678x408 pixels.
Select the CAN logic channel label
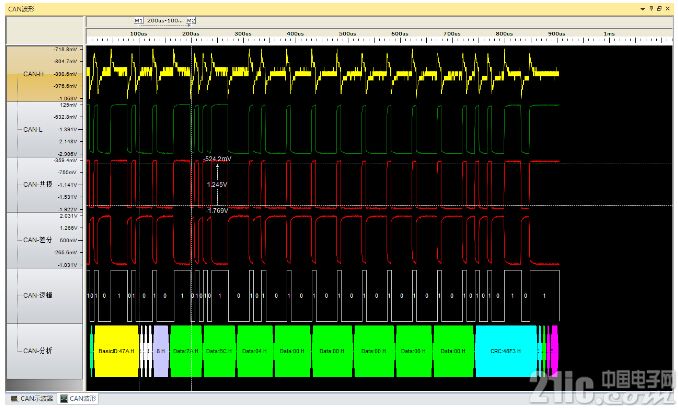coord(38,295)
